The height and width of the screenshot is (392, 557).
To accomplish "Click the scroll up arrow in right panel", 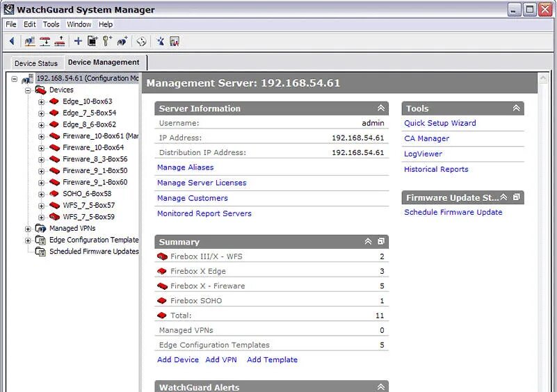I will (543, 78).
